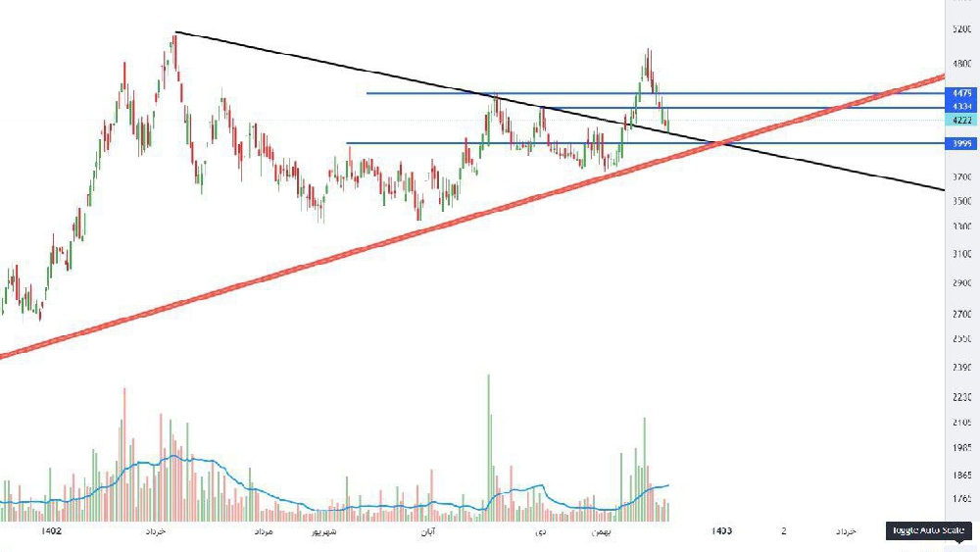Click the 3700 price axis value
This screenshot has width=980, height=552.
coord(962,177)
